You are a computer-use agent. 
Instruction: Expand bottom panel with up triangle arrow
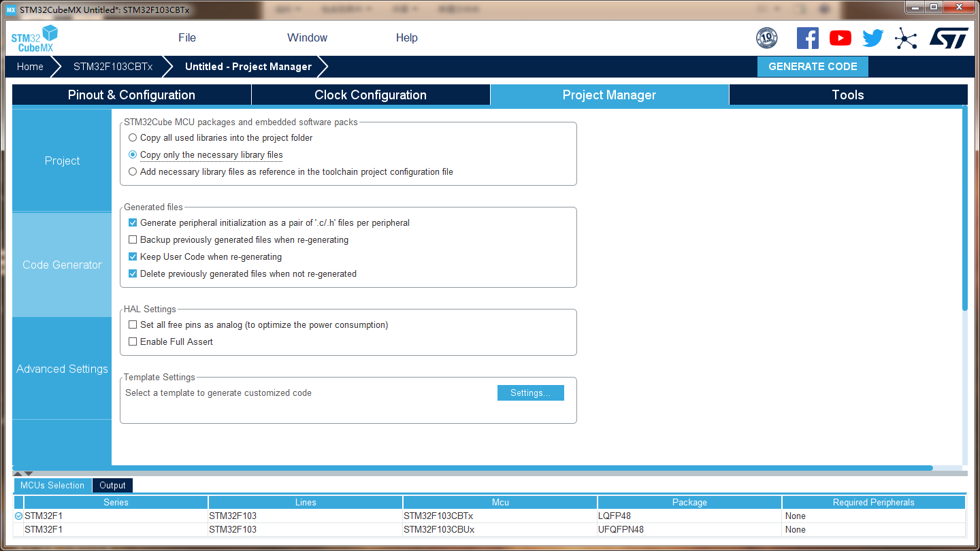[18, 473]
